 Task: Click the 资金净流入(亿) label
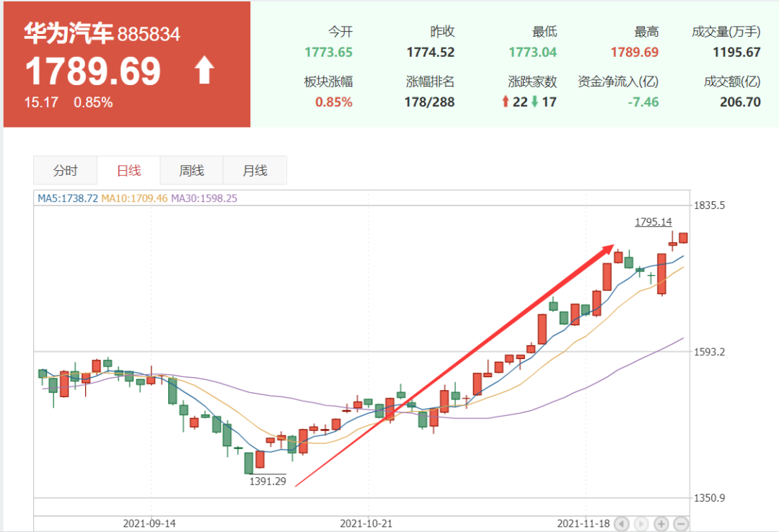(x=618, y=81)
